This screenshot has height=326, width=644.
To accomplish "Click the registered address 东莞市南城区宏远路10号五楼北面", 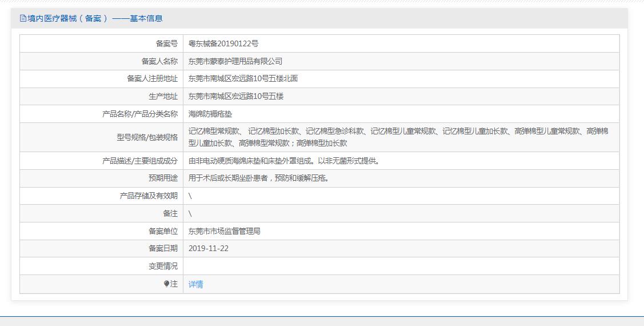I will click(243, 78).
